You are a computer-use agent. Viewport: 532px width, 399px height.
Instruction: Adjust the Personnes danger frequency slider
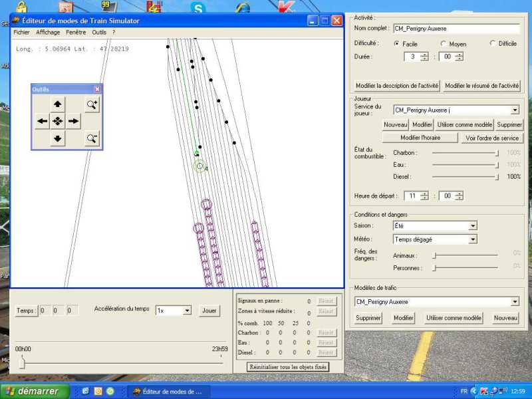(434, 268)
